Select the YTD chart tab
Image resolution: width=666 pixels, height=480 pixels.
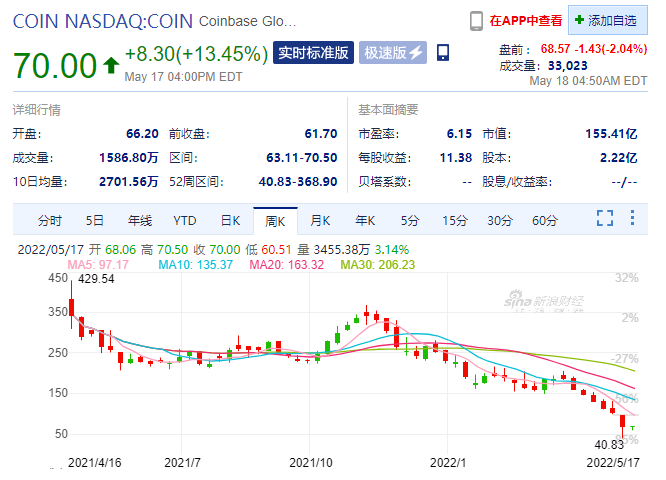185,221
